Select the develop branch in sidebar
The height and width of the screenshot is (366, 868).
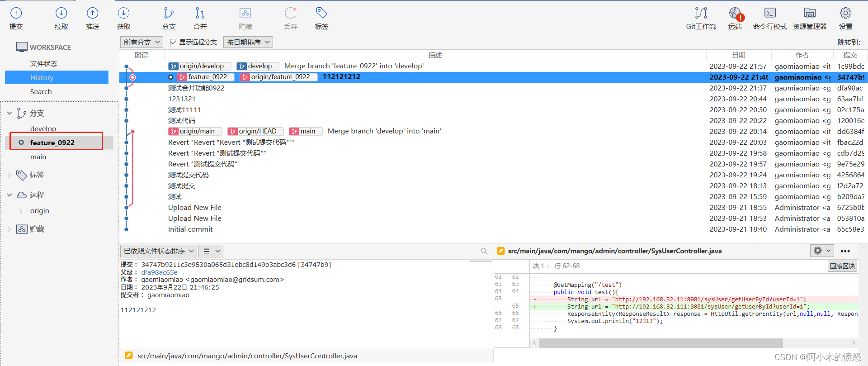click(43, 129)
